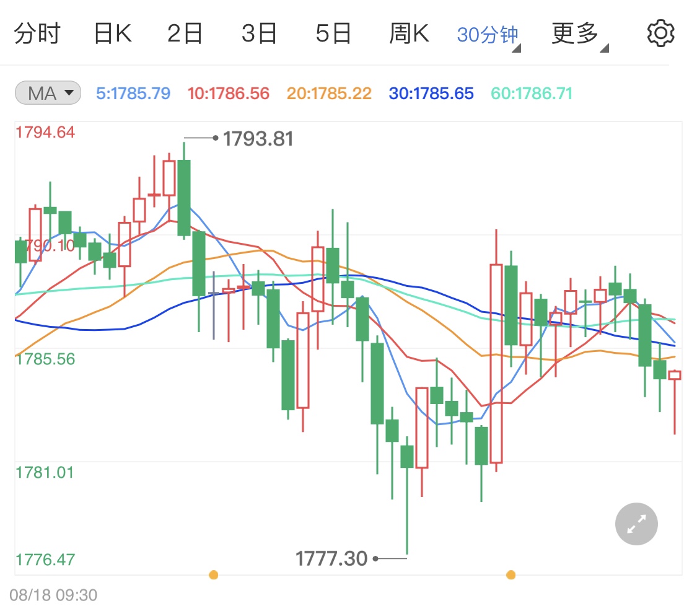Switch to 日K daily candlestick tab
This screenshot has height=616, width=697.
tap(113, 34)
